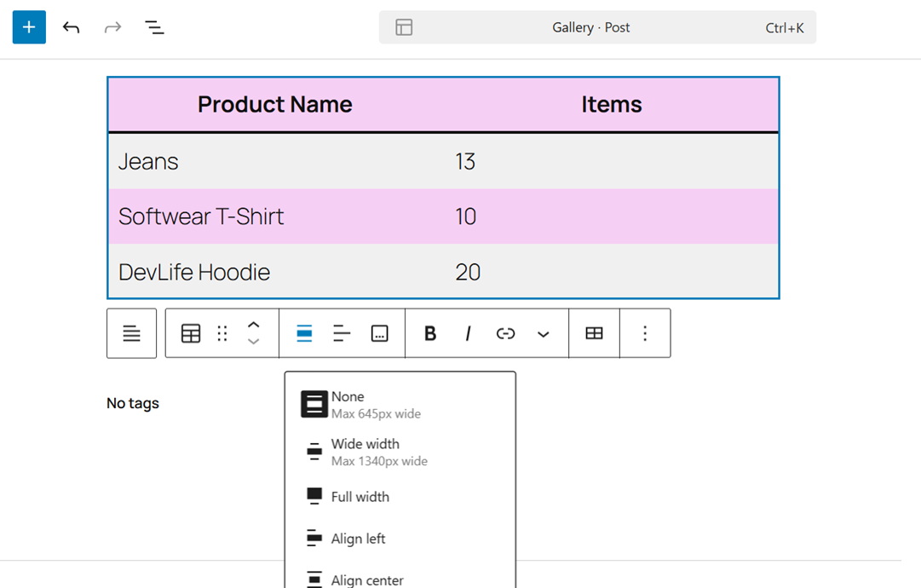Open the change column text alignment dropdown
This screenshot has width=921, height=588.
click(342, 333)
